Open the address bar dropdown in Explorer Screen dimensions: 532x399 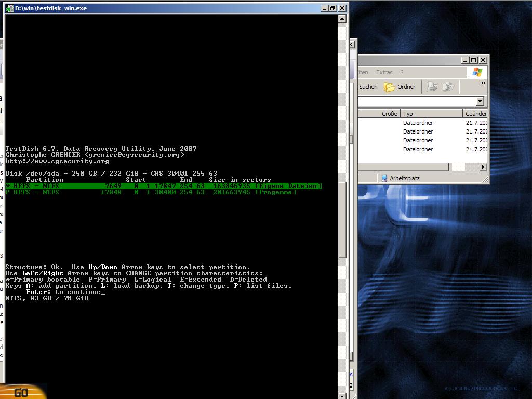pos(480,101)
